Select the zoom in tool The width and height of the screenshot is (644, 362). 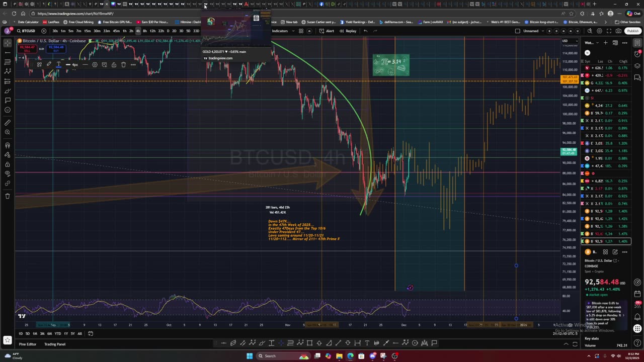[7, 132]
